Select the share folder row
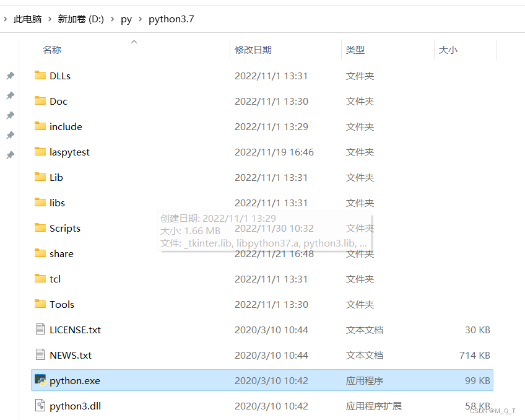 (61, 253)
